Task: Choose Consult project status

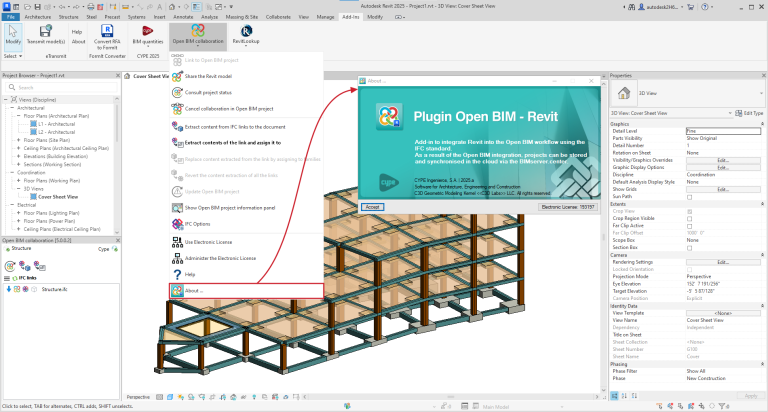Action: point(247,93)
